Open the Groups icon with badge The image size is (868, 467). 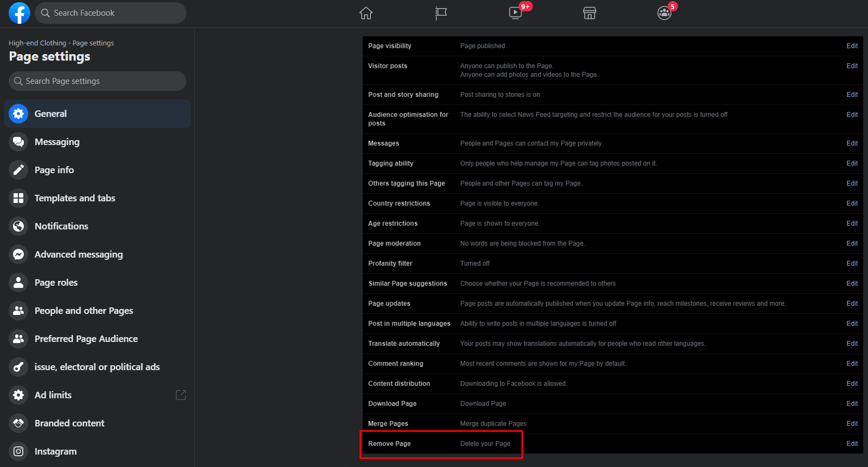[x=664, y=13]
